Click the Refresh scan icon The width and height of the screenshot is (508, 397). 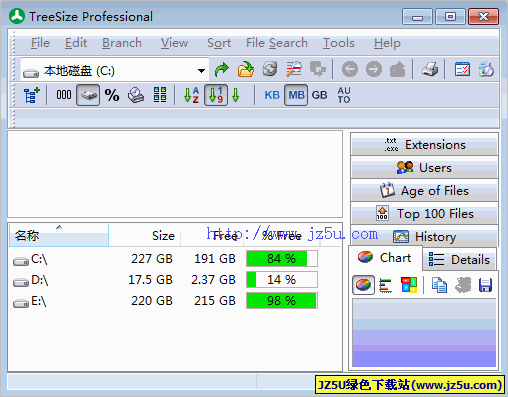click(270, 69)
